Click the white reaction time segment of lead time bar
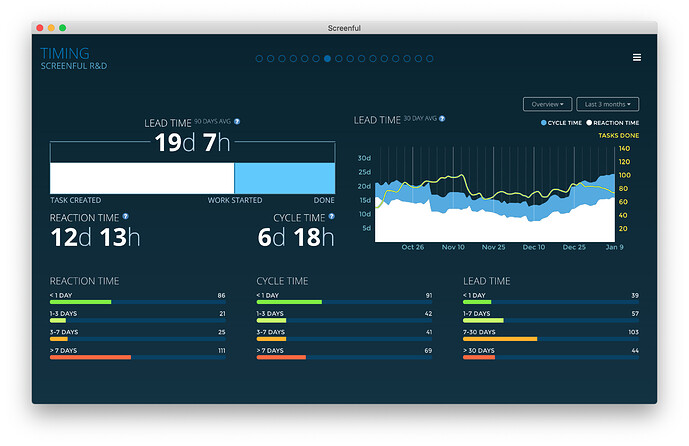 pyautogui.click(x=142, y=178)
